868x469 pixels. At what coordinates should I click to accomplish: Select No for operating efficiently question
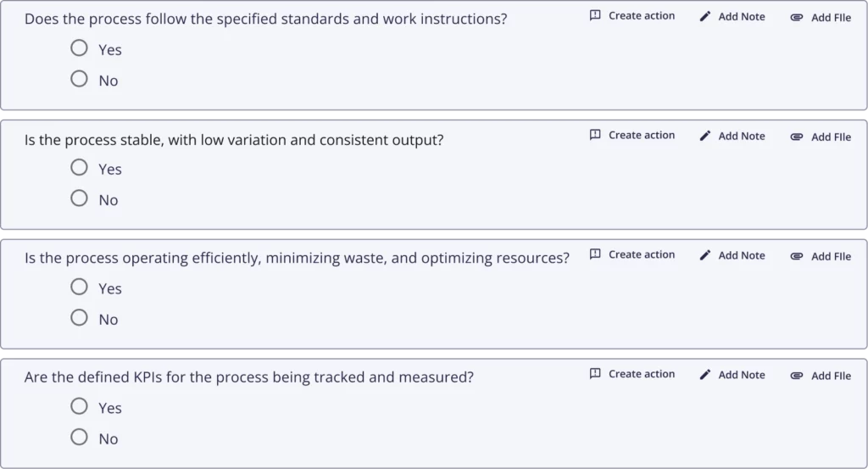point(79,318)
